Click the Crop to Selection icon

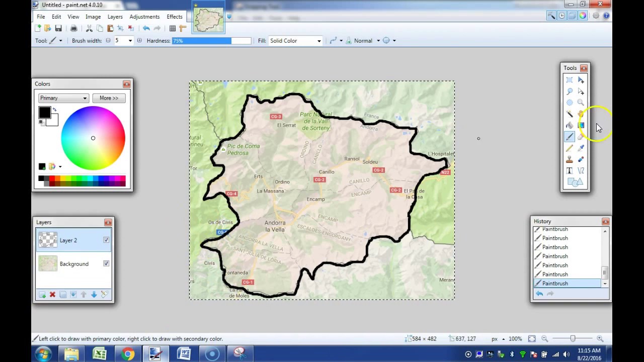[121, 29]
